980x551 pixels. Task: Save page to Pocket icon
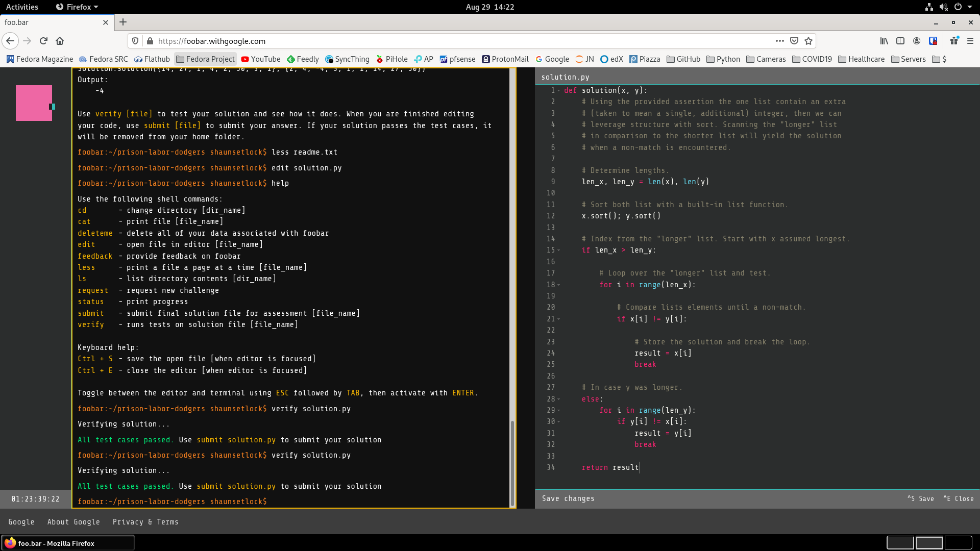[794, 41]
